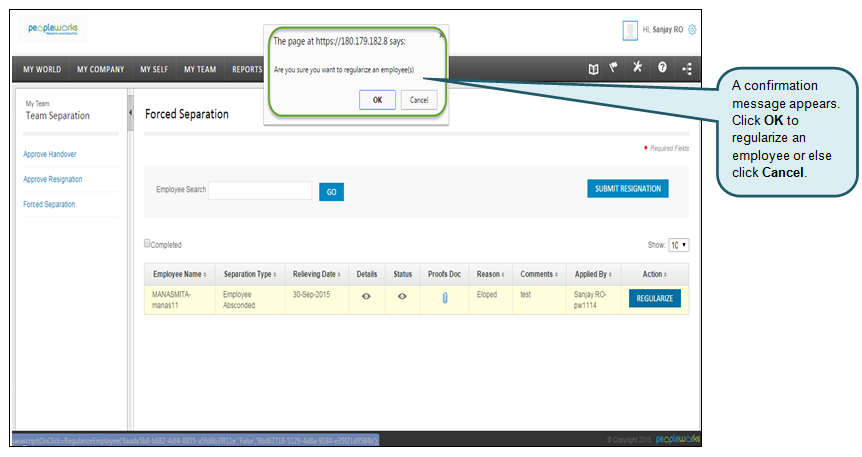Screen dimensions: 862x457
Task: Open the help question mark icon
Action: click(x=662, y=69)
